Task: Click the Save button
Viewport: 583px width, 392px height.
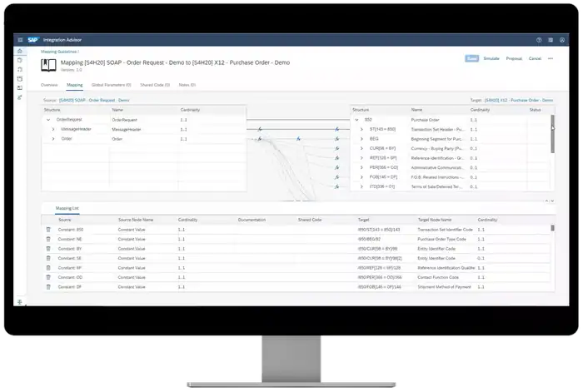Action: click(472, 59)
